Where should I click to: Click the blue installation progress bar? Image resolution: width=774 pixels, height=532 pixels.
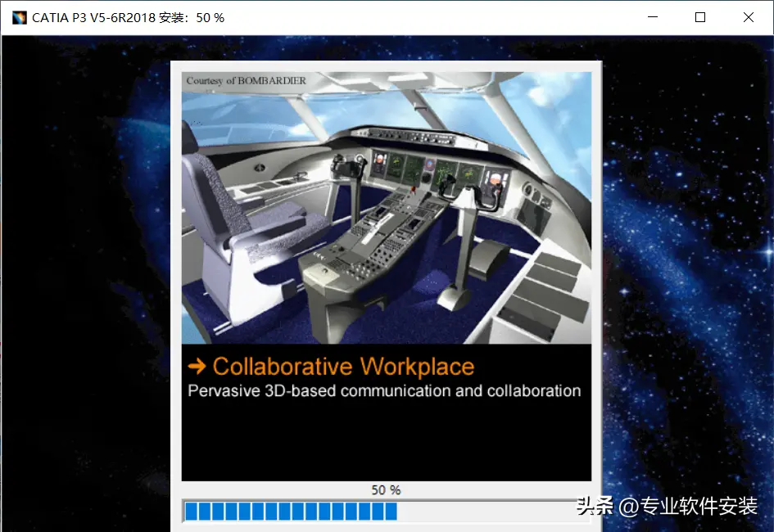[386, 512]
